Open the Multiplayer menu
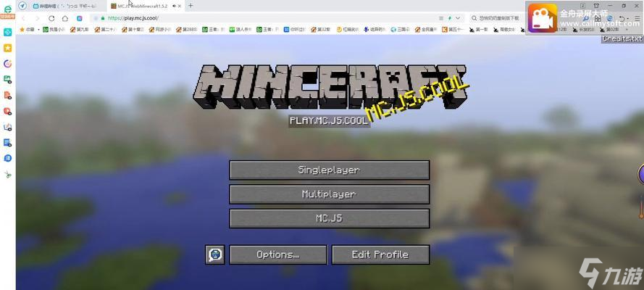This screenshot has width=644, height=290. point(330,194)
